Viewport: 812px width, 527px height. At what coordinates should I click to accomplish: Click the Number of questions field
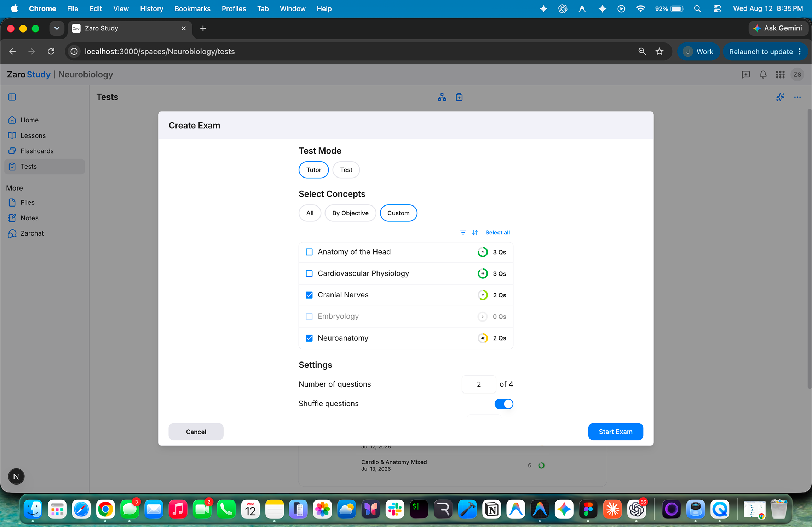tap(479, 384)
